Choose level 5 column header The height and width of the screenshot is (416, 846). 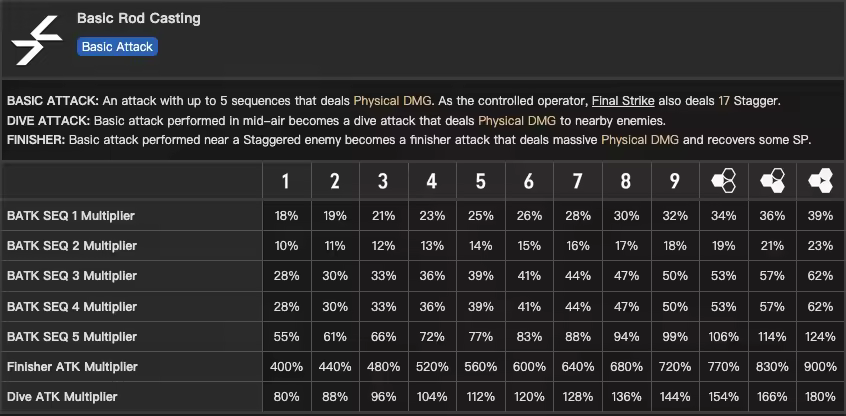480,181
